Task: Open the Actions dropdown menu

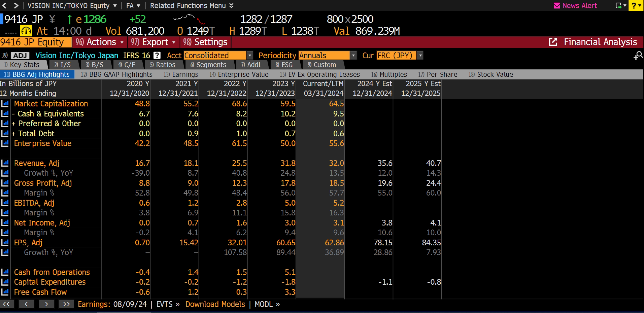Action: coord(100,42)
